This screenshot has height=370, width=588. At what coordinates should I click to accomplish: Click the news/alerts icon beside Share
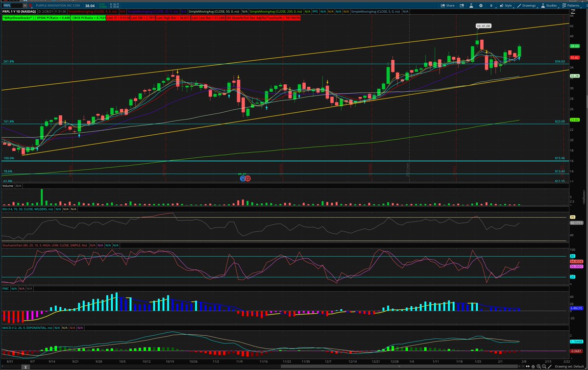[462, 5]
